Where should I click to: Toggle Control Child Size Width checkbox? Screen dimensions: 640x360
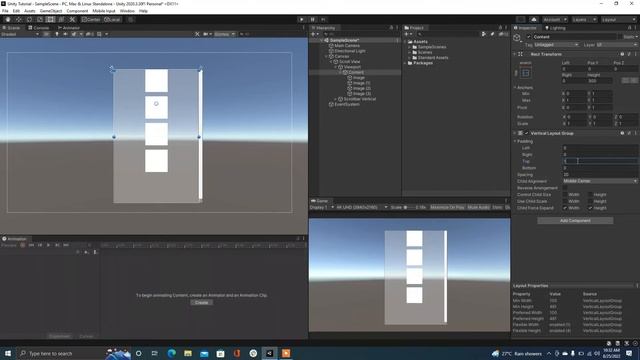click(565, 195)
